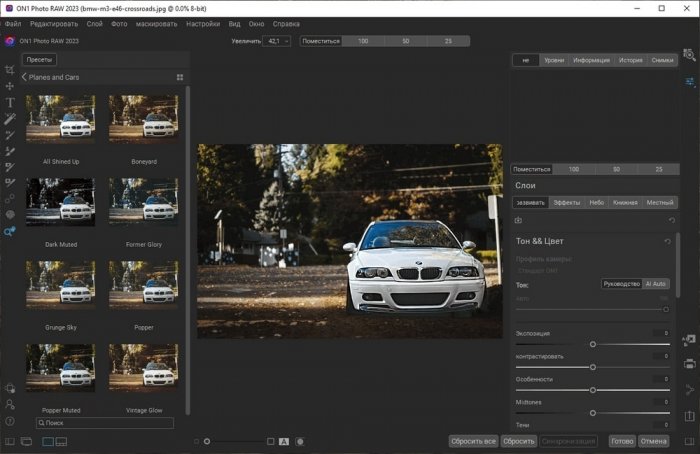Toggle left panel visibility icon

tap(9, 442)
